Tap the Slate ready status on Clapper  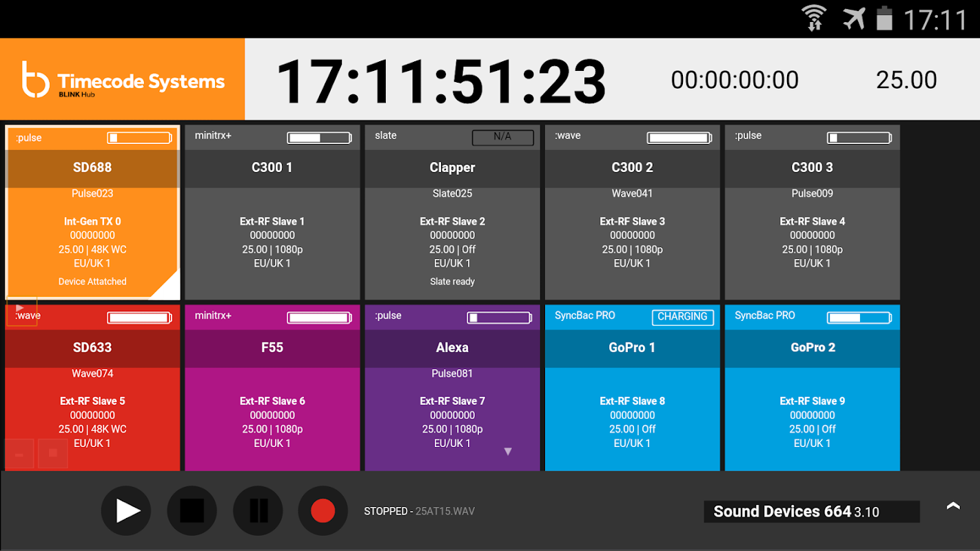[x=452, y=281]
